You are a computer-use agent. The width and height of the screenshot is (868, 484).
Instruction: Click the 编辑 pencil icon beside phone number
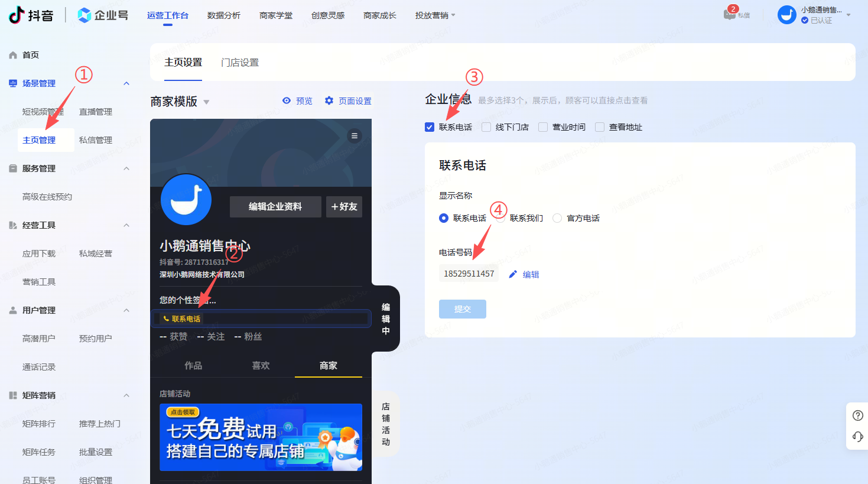click(x=512, y=274)
